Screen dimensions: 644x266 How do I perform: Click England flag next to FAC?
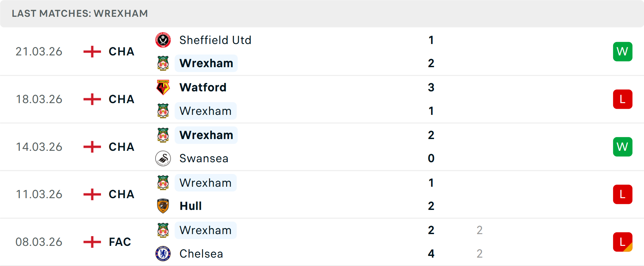pyautogui.click(x=92, y=242)
